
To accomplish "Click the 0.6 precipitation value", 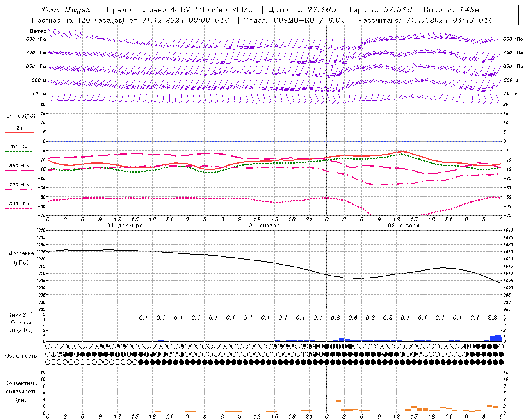I will tap(353, 317).
